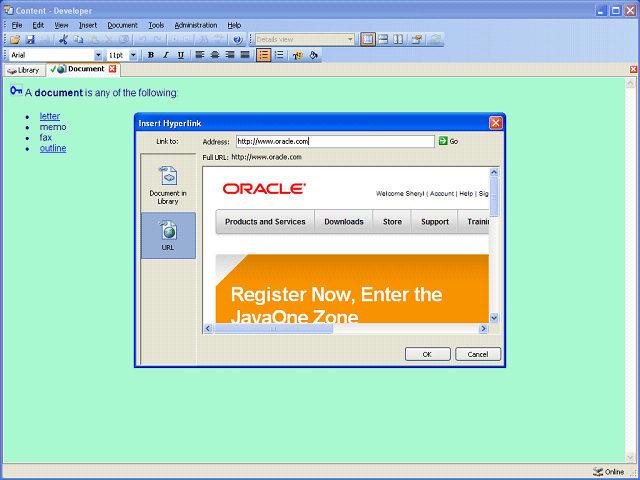The image size is (640, 480).
Task: Click the Redo arrow icon
Action: [x=157, y=40]
